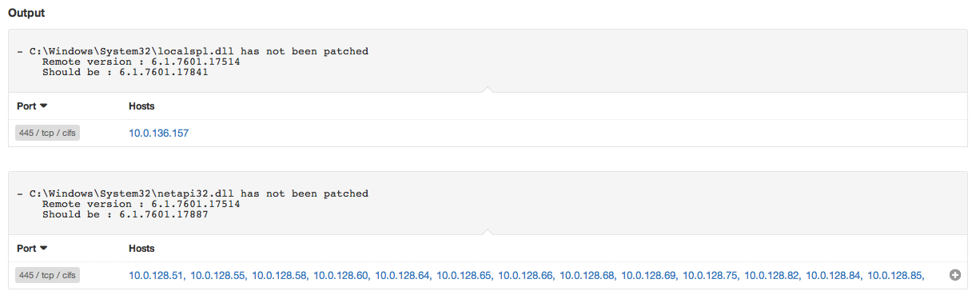This screenshot has width=980, height=307.
Task: Open host 10.0.128.64 details
Action: pyautogui.click(x=404, y=275)
